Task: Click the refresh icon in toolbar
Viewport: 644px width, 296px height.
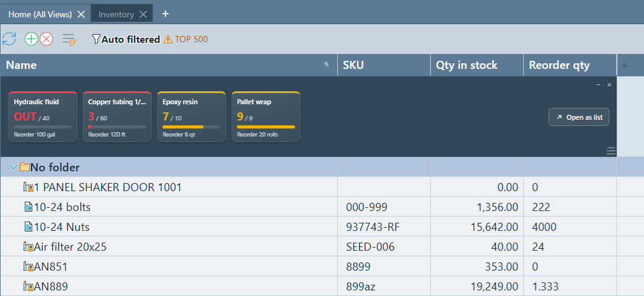Action: point(9,39)
